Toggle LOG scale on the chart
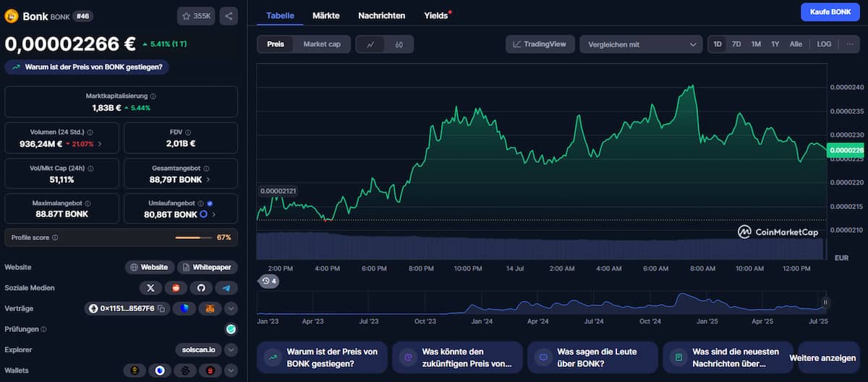The image size is (868, 382). pyautogui.click(x=824, y=44)
